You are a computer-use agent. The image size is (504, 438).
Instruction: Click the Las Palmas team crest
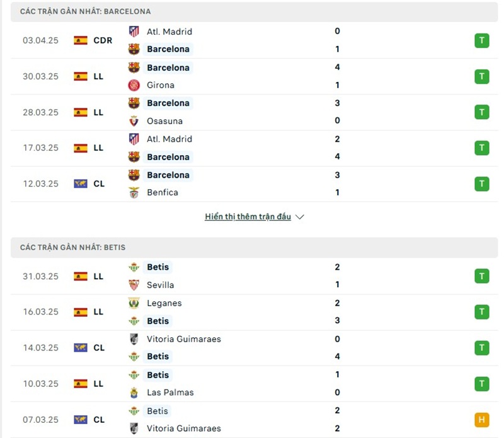134,392
